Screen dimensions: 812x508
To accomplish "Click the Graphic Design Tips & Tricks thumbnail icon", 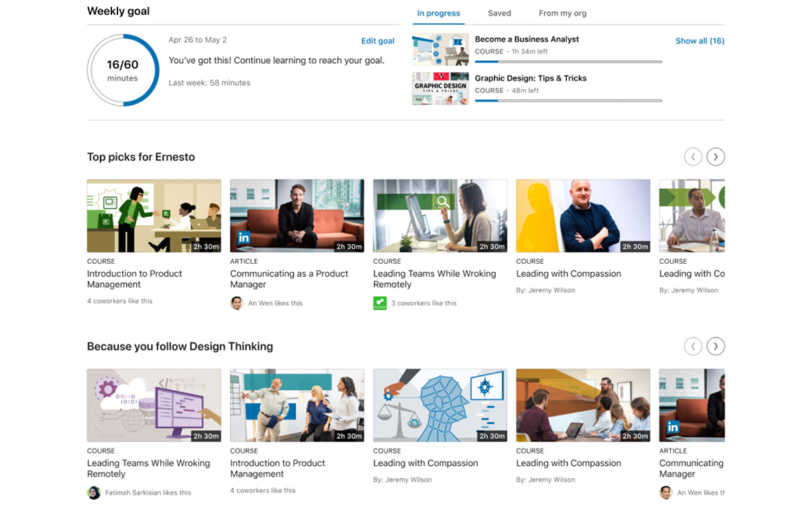I will [x=440, y=89].
